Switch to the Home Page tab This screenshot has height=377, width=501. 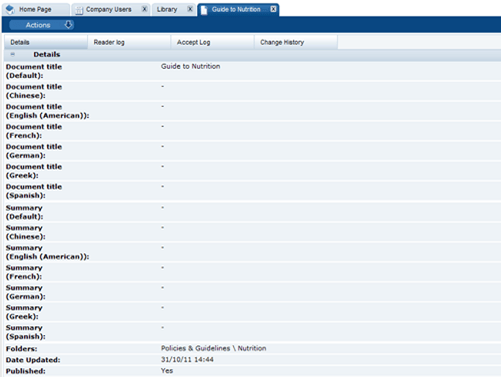pos(35,9)
